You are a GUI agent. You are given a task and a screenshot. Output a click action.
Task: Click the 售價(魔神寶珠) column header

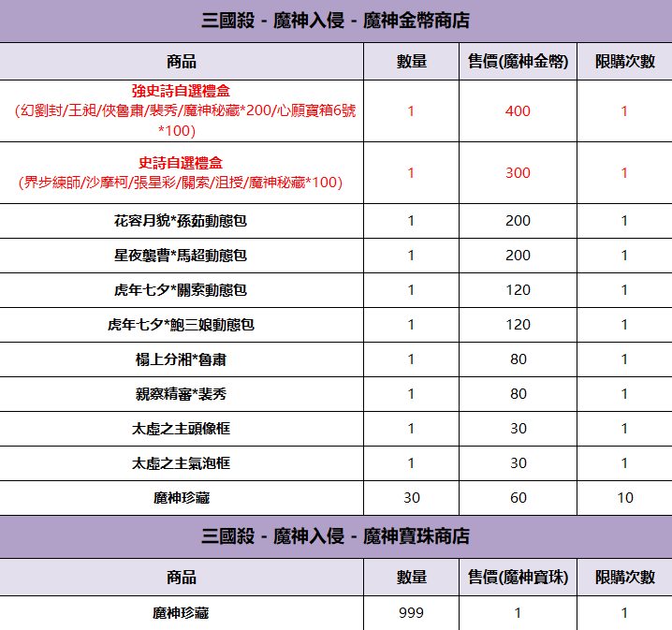(518, 578)
